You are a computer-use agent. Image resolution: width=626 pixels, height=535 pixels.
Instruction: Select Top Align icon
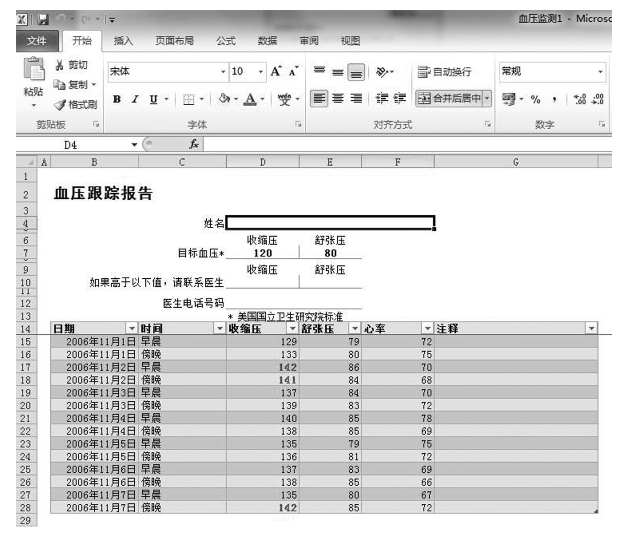tap(319, 71)
